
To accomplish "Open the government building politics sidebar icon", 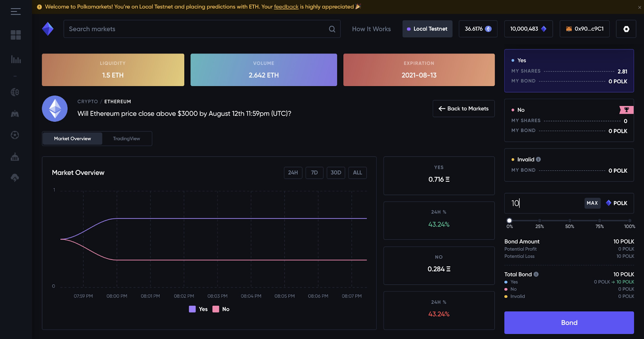I will point(15,157).
